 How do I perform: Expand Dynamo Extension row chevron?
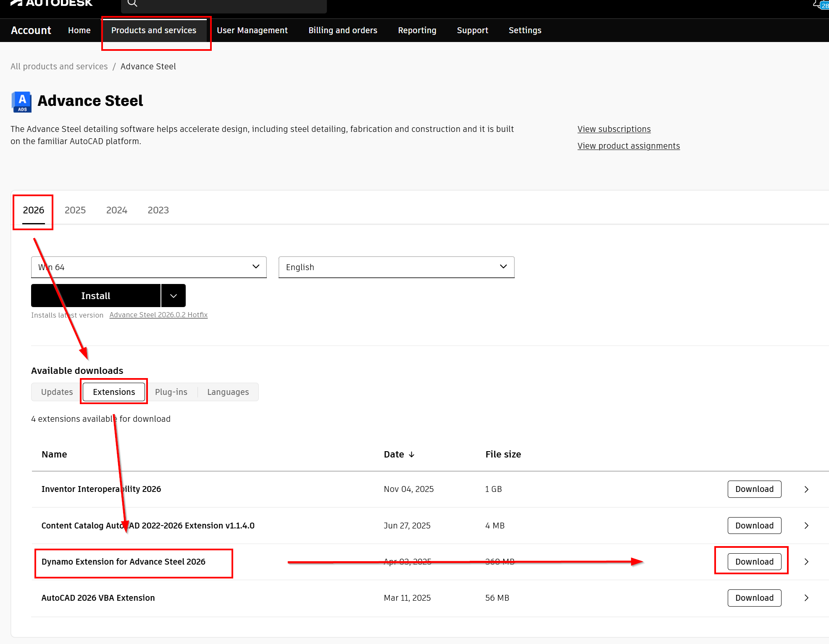[x=806, y=562]
